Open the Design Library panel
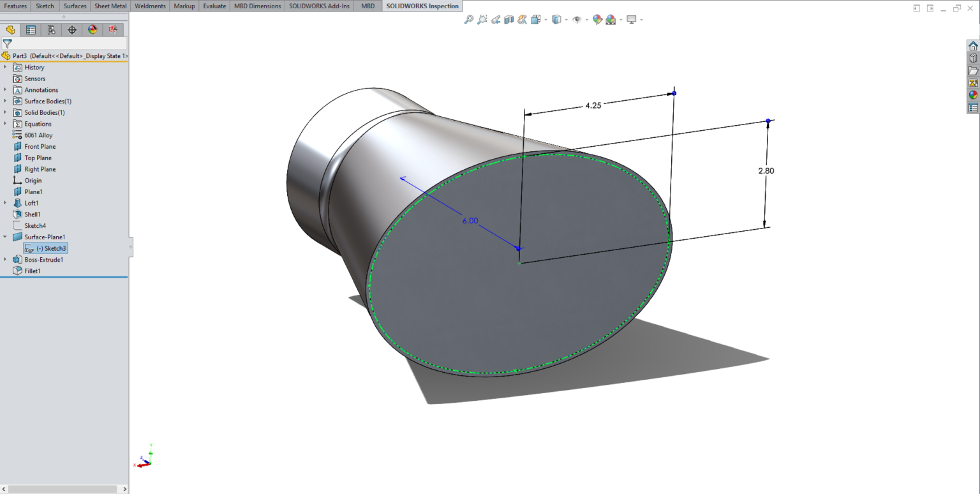 (972, 57)
